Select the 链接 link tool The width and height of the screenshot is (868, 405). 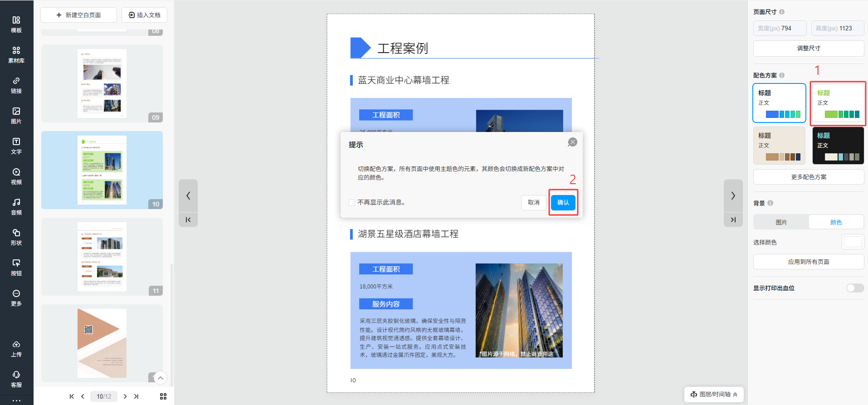[16, 85]
